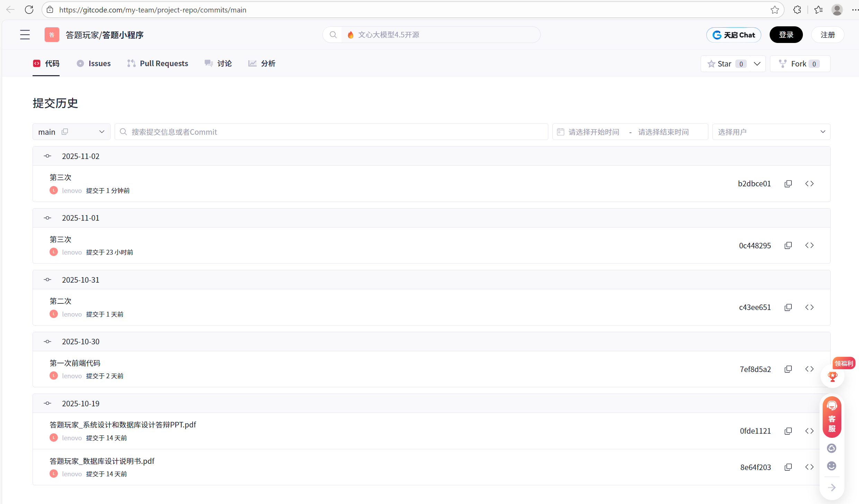Click the black login button
Viewport: 859px width, 504px height.
point(786,35)
